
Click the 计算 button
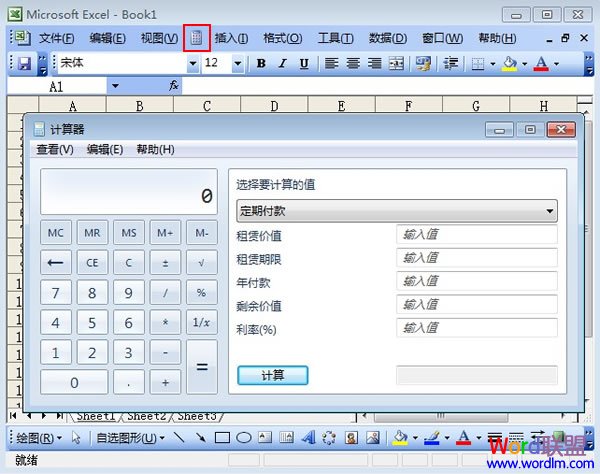point(272,375)
